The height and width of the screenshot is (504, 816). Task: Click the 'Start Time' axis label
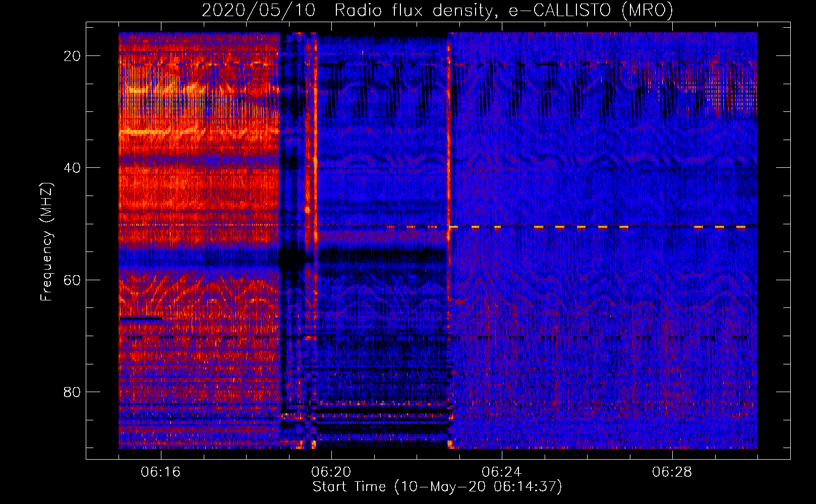point(437,487)
